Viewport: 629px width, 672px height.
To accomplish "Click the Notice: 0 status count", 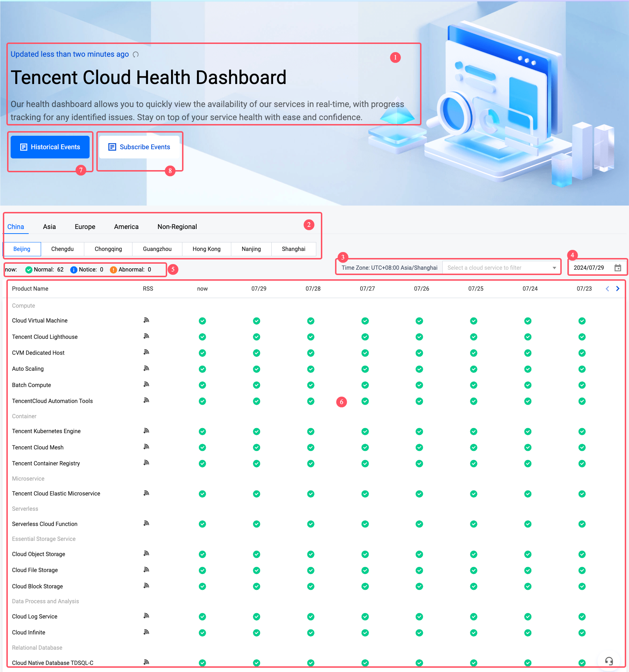I will click(x=87, y=270).
